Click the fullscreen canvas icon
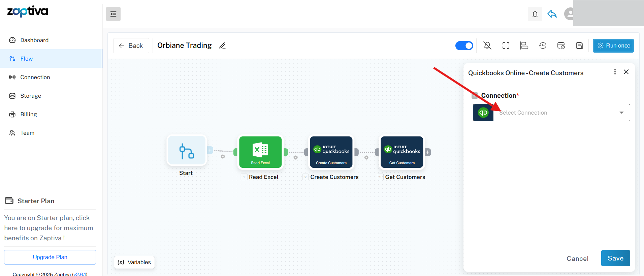The image size is (644, 276). click(506, 45)
